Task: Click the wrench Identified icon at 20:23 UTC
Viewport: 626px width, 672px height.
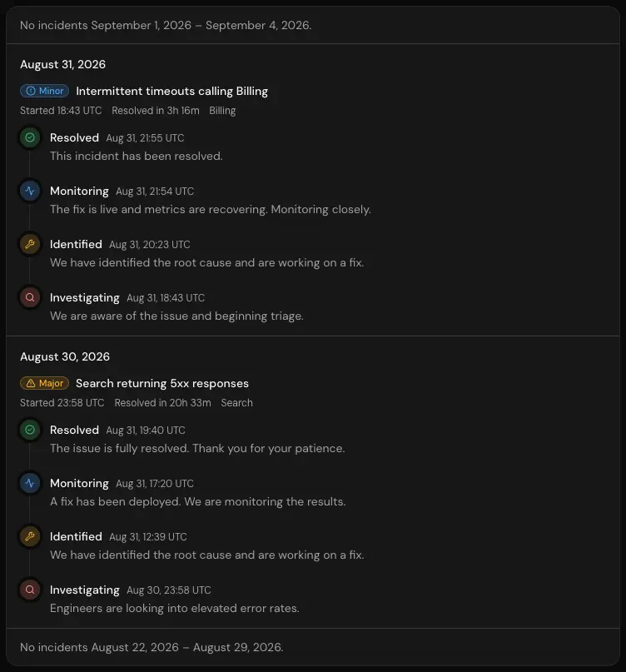Action: [x=30, y=244]
